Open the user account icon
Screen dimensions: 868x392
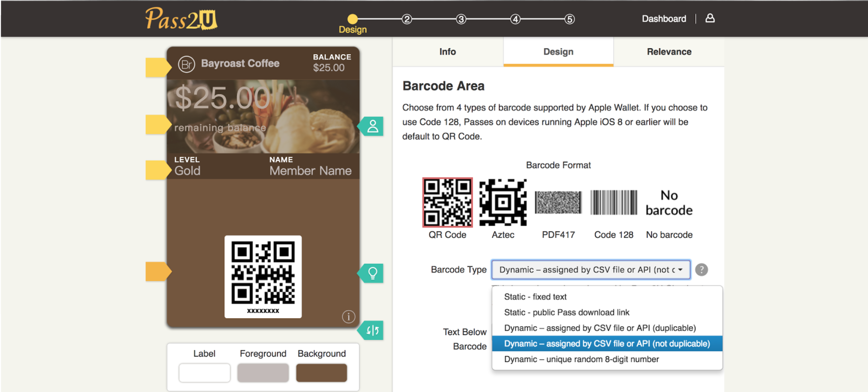pyautogui.click(x=710, y=18)
